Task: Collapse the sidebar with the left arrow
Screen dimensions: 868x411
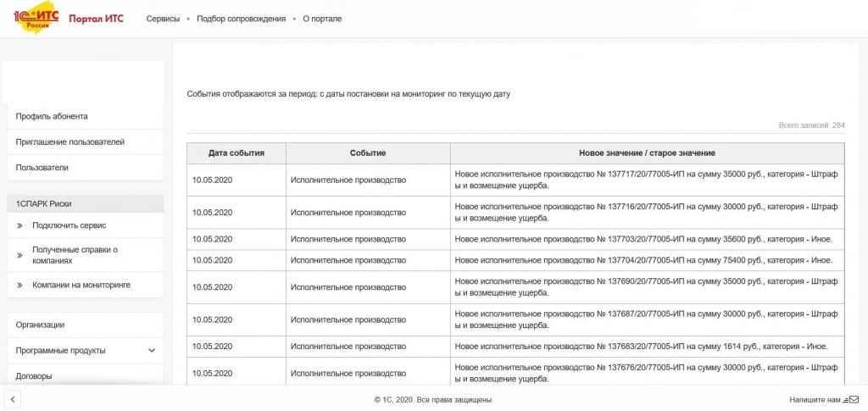Action: click(x=13, y=399)
